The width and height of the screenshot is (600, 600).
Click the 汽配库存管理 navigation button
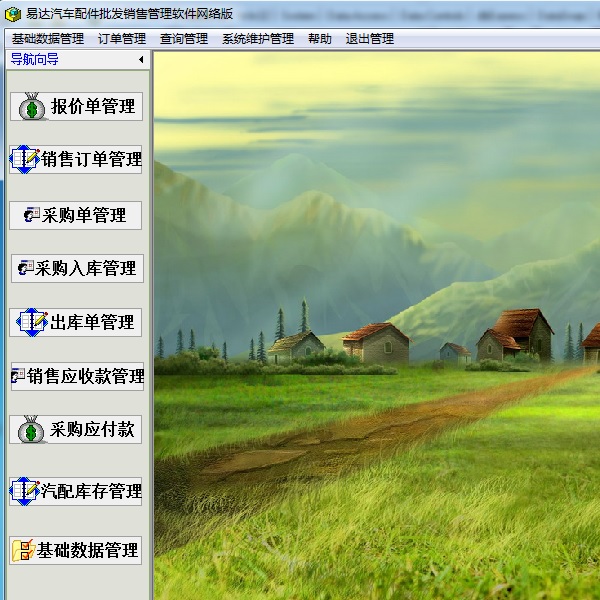[76, 491]
